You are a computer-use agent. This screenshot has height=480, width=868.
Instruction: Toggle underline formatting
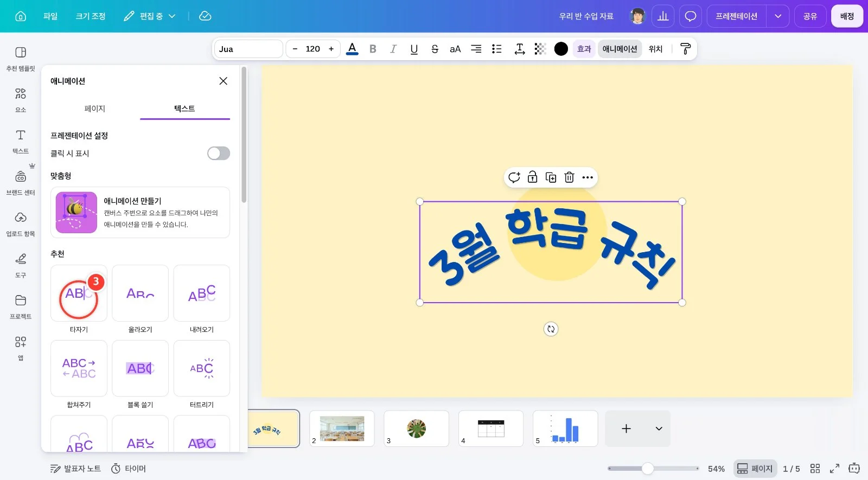414,49
